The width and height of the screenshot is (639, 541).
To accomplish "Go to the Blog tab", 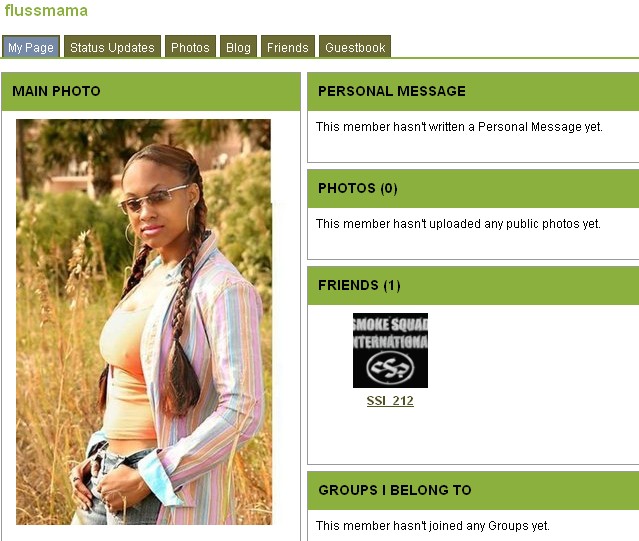I will pyautogui.click(x=238, y=47).
